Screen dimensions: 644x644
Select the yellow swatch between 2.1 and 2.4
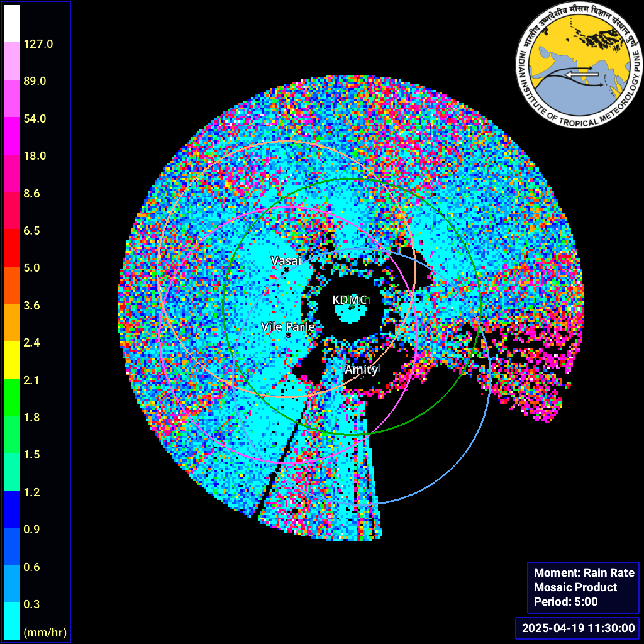tap(12, 360)
